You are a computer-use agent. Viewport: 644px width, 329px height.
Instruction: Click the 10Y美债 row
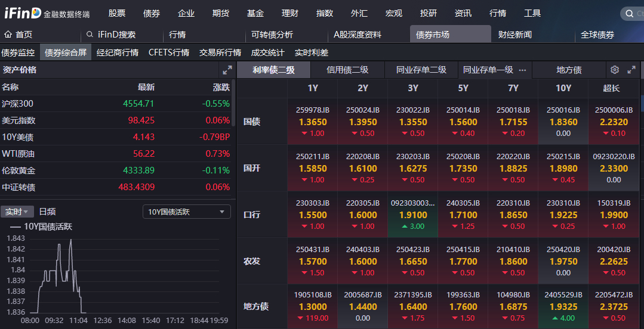click(x=115, y=137)
